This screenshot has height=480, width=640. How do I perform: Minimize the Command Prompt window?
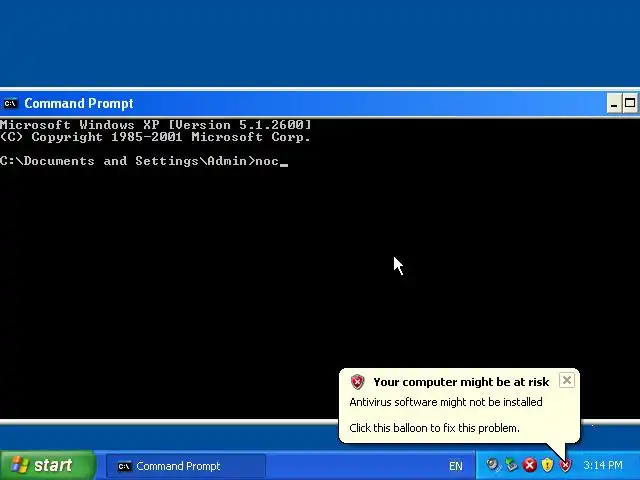(x=613, y=104)
